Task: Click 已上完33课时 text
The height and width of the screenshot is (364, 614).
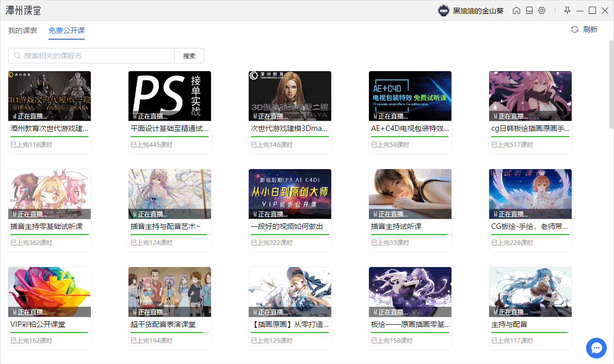Action: [x=390, y=243]
